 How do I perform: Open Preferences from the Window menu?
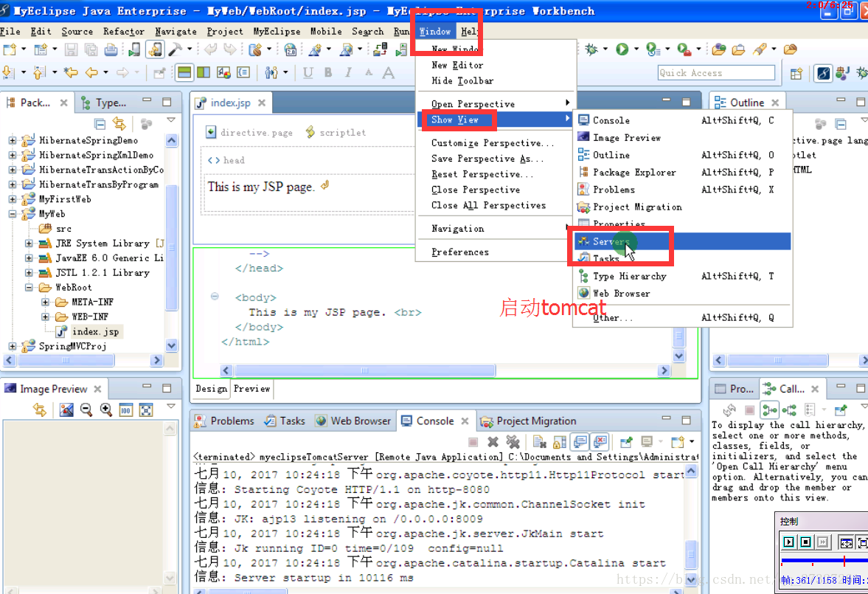tap(460, 252)
